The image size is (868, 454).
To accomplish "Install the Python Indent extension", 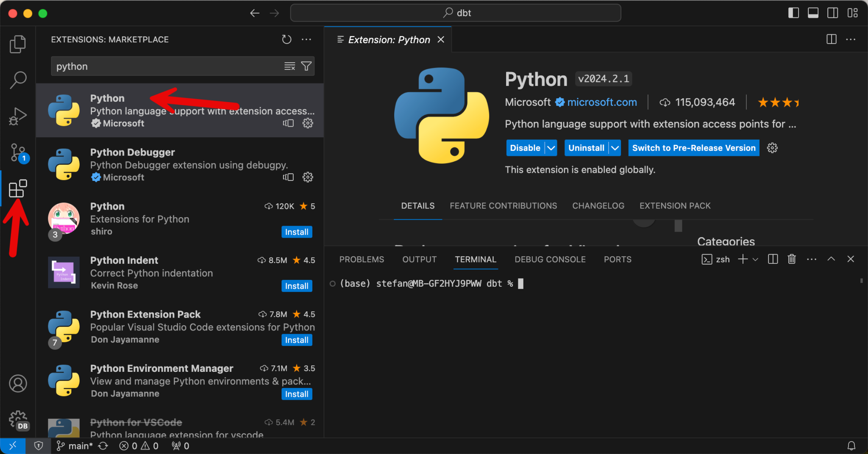I will pyautogui.click(x=297, y=286).
